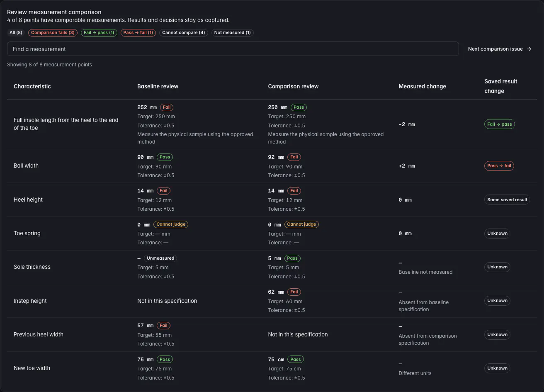
Task: Click the arrow icon beside Next comparison issue
Action: (529, 49)
